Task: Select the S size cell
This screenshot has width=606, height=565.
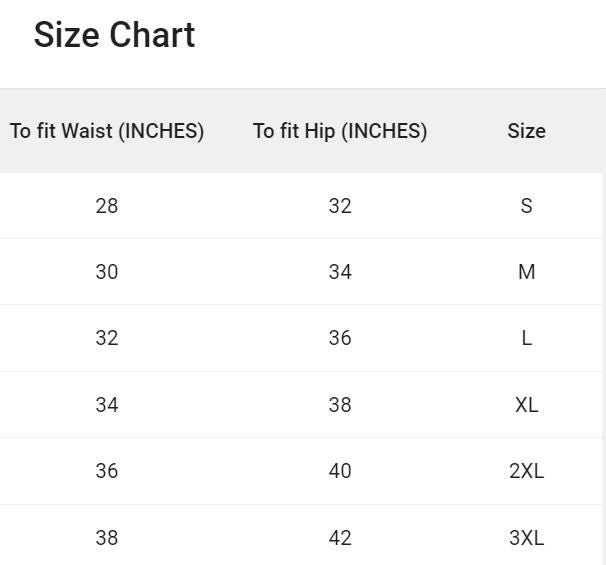Action: point(526,206)
